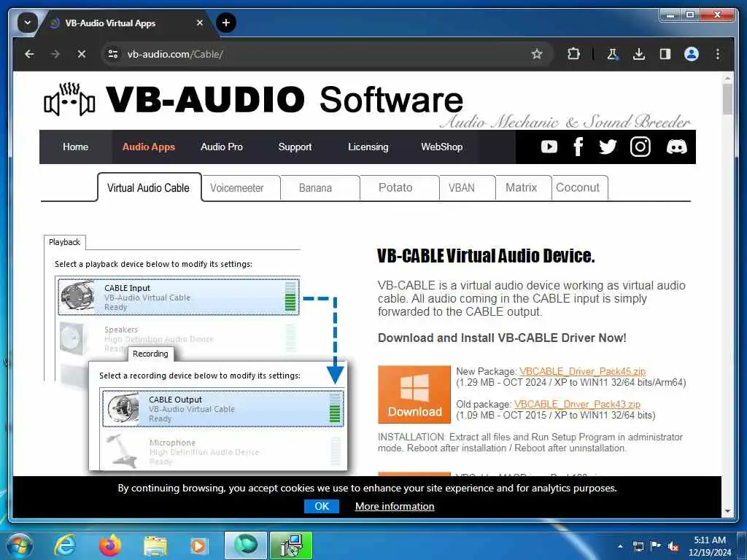View site information icon in address bar

click(113, 54)
